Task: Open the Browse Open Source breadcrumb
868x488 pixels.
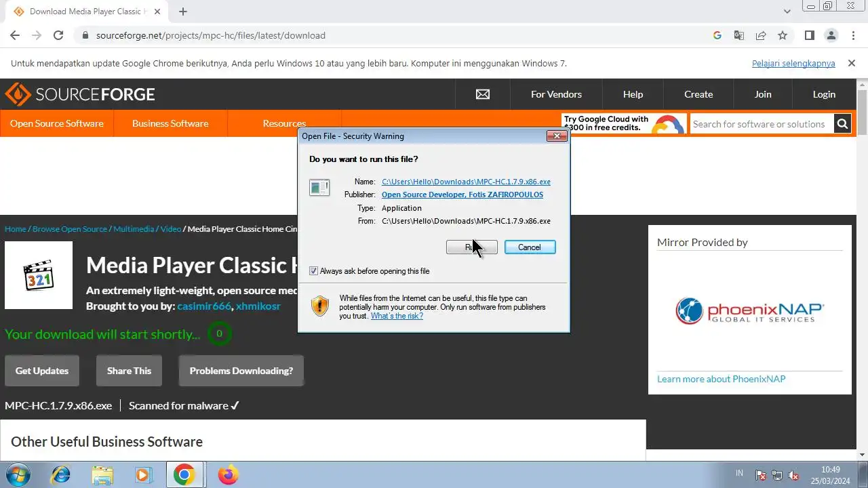Action: click(70, 229)
